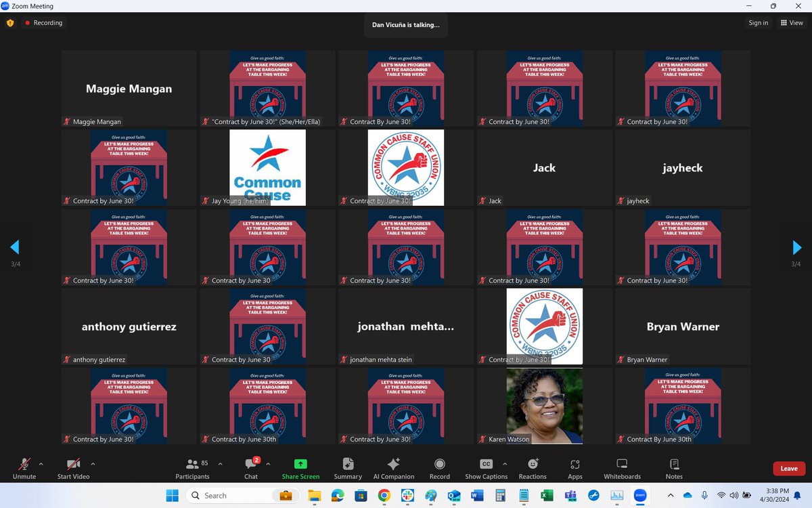
Task: Select Karen Watson's video tile
Action: (x=544, y=406)
